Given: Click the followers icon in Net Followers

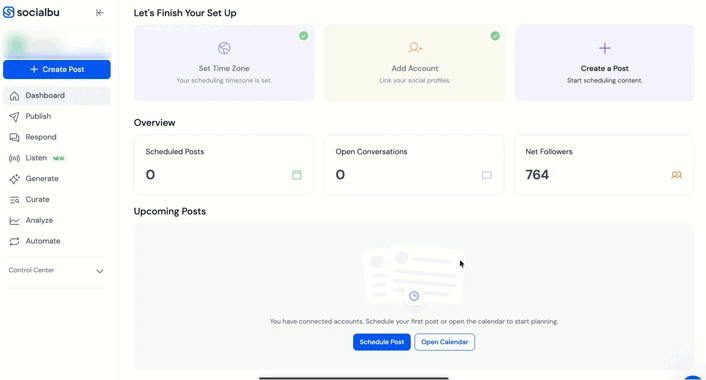Looking at the screenshot, I should pos(676,175).
